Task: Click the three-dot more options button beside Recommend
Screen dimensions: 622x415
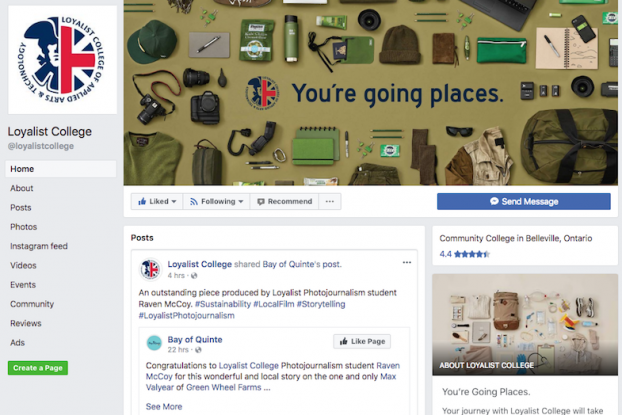Action: [x=330, y=202]
